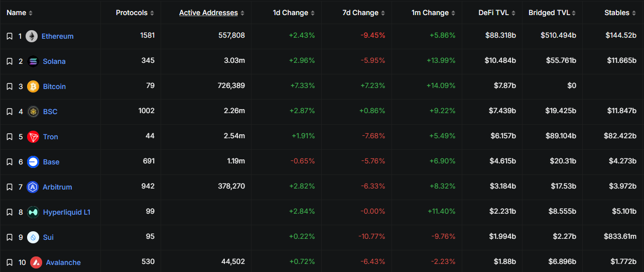Click Sui stables value $833.61m
644x272 pixels.
pyautogui.click(x=621, y=236)
